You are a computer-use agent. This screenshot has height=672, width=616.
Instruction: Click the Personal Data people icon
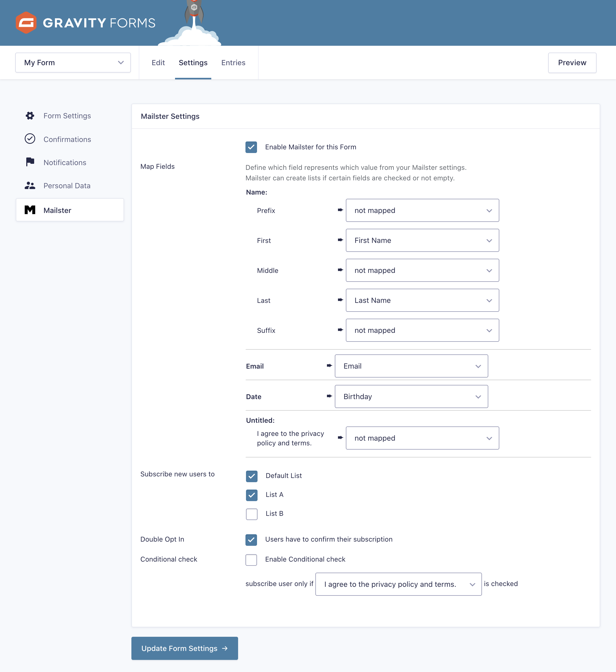click(30, 185)
